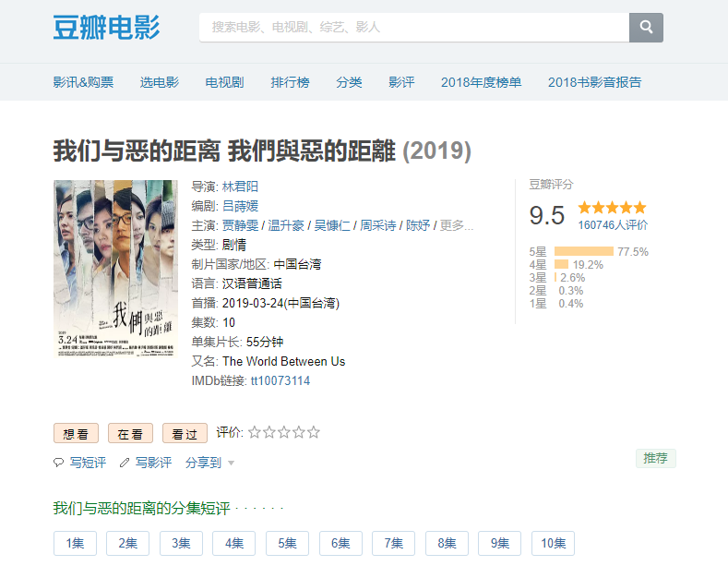Open the 豆瓣电影 logo homepage
Image resolution: width=728 pixels, height=566 pixels.
pyautogui.click(x=106, y=27)
